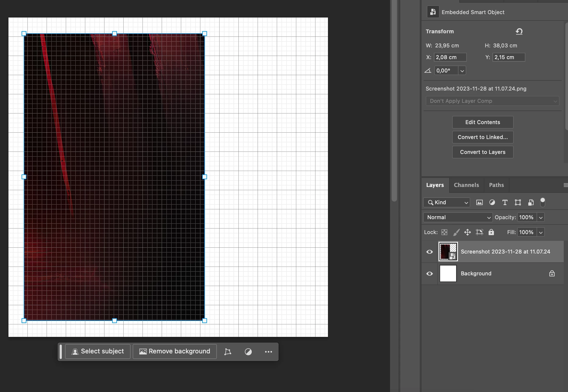The width and height of the screenshot is (568, 392).
Task: Click lock transparent pixels icon
Action: click(x=444, y=232)
